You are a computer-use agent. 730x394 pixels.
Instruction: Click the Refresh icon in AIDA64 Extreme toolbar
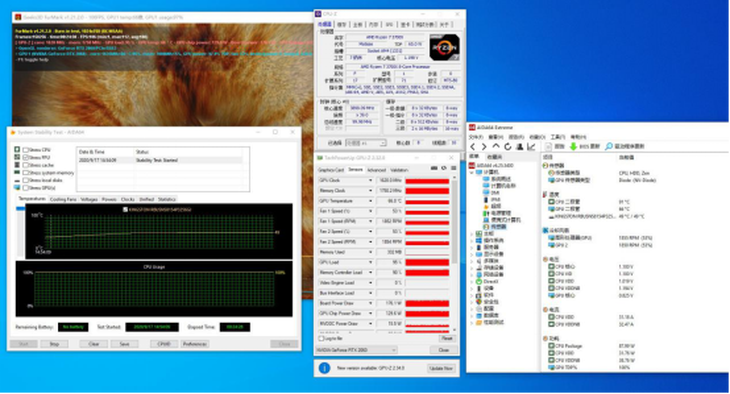(x=507, y=147)
